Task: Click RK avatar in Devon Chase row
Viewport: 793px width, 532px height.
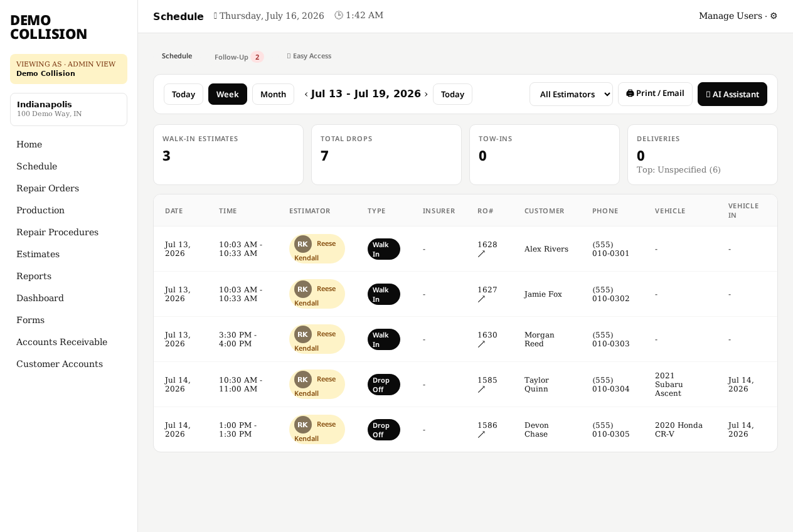Action: click(303, 425)
